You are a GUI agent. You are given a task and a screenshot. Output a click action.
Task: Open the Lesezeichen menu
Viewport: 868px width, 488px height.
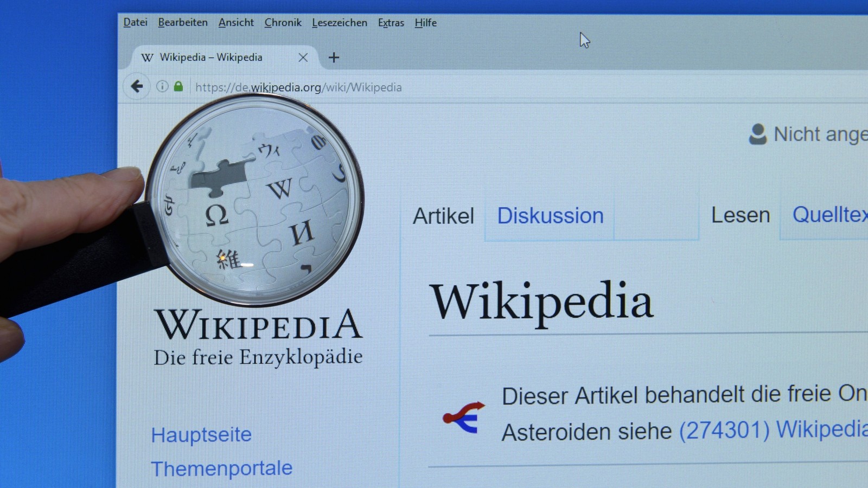[x=340, y=23]
